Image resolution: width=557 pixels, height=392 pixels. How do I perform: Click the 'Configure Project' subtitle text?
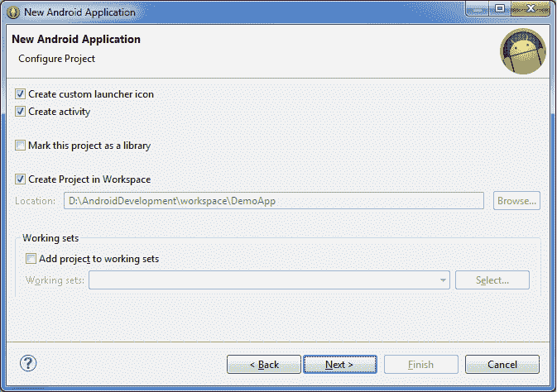57,59
